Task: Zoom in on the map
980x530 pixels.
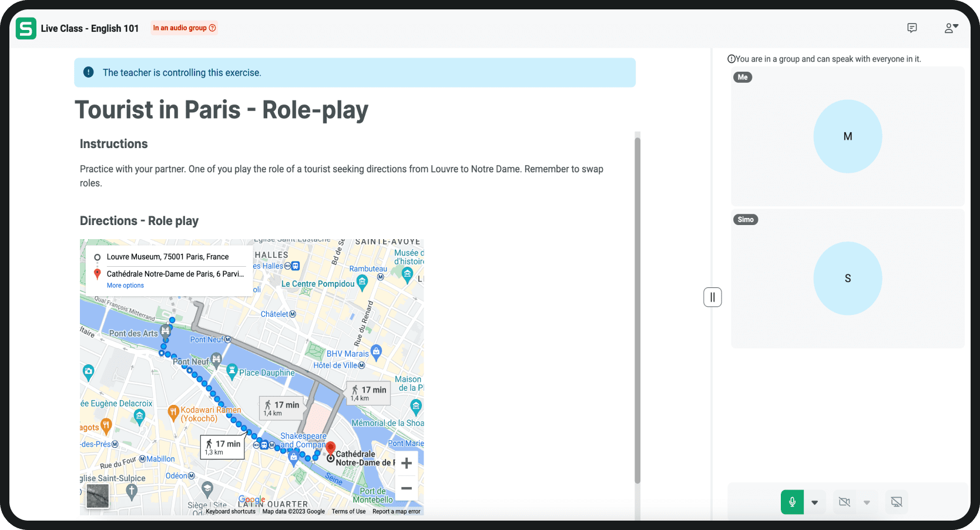Action: point(406,464)
